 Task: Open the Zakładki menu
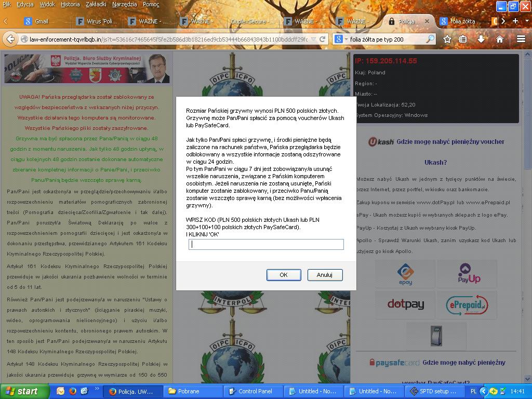pos(96,4)
